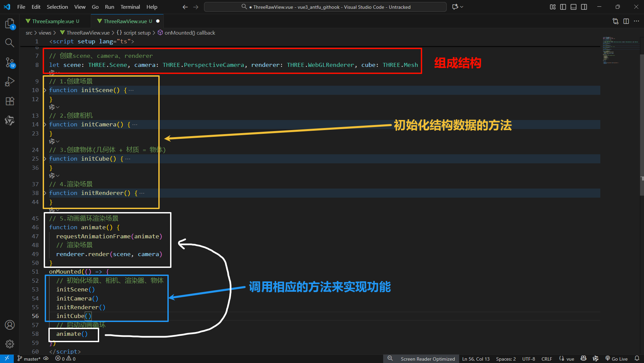Open Customize Layout button
Viewport: 644px width, 363px height.
(553, 7)
